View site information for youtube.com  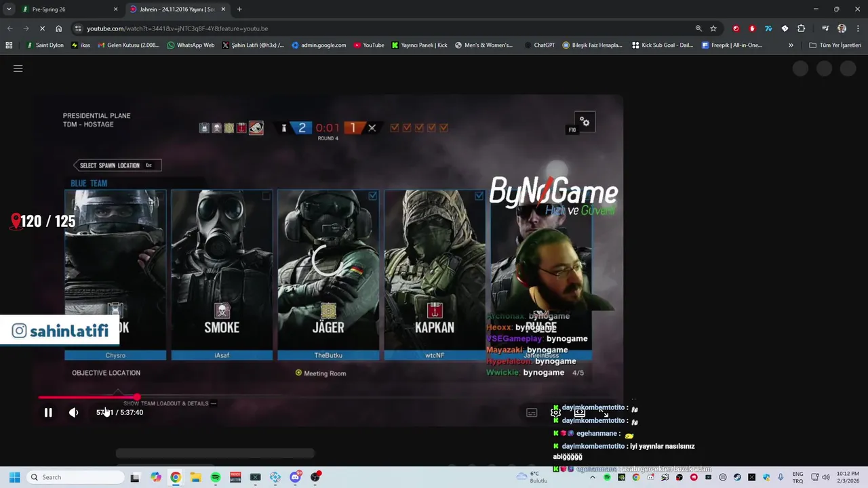pos(79,28)
